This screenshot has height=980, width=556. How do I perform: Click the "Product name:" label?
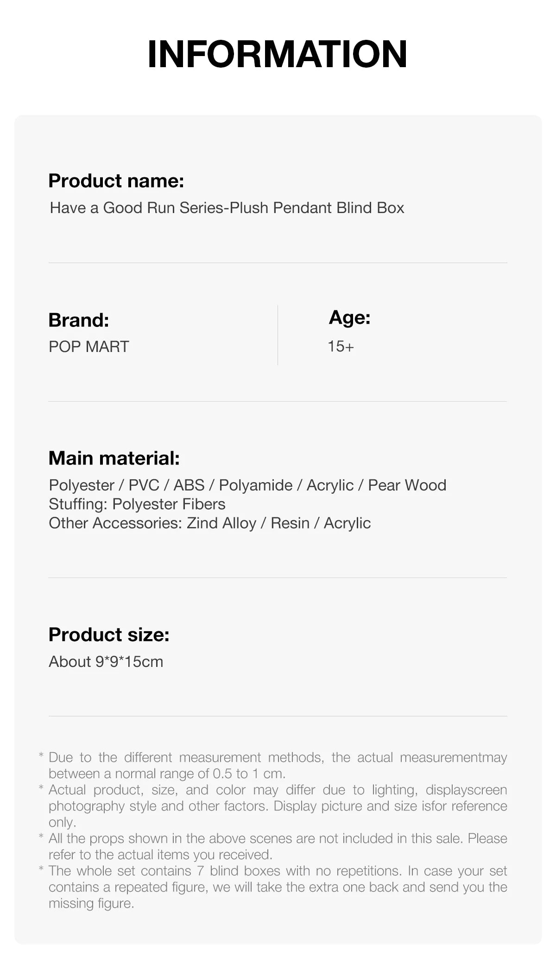tap(116, 181)
